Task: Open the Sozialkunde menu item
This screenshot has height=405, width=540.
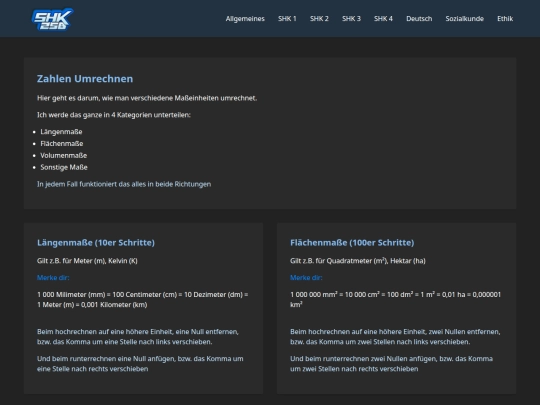Action: point(465,19)
